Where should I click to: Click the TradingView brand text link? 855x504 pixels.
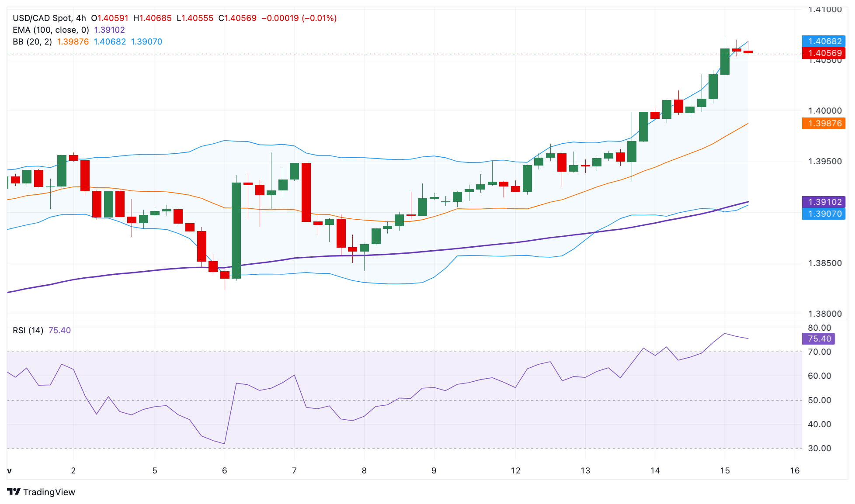(49, 492)
